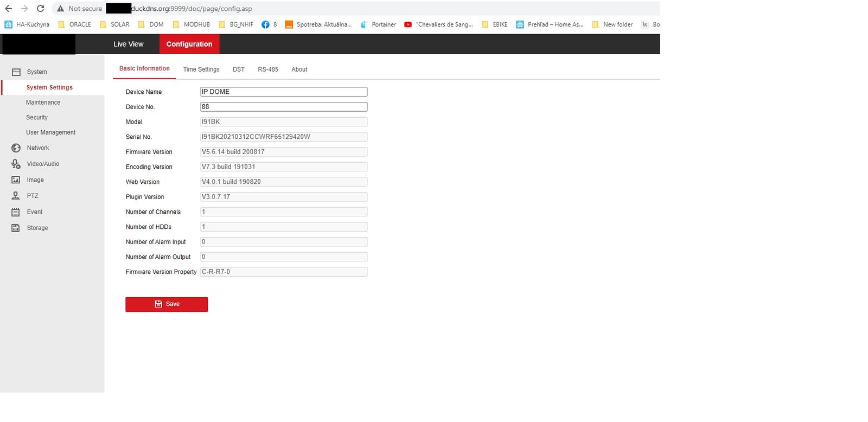Click the System monitor icon in sidebar

coord(16,72)
